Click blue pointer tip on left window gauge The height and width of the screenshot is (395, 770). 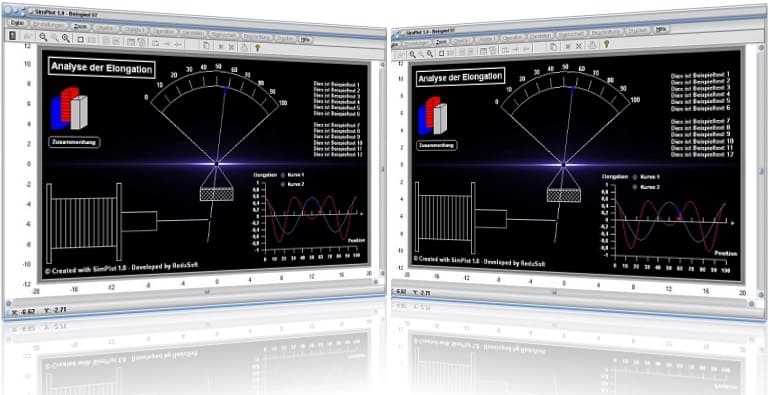click(225, 90)
